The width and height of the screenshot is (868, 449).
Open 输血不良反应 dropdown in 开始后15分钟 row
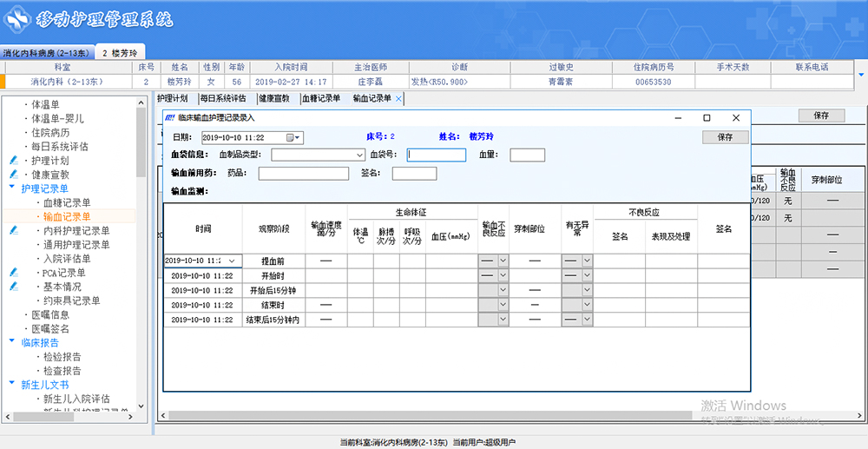pyautogui.click(x=503, y=290)
